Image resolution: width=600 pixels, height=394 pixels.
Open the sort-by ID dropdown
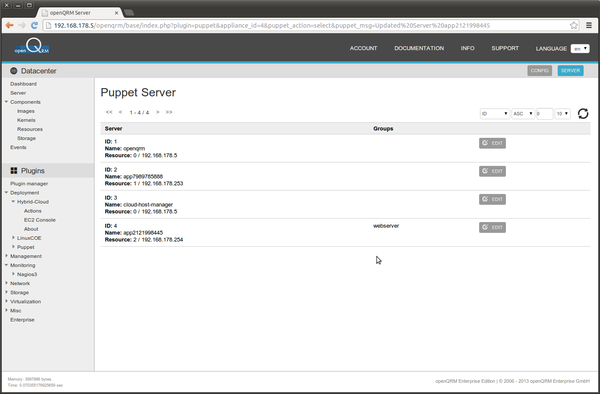click(x=494, y=114)
